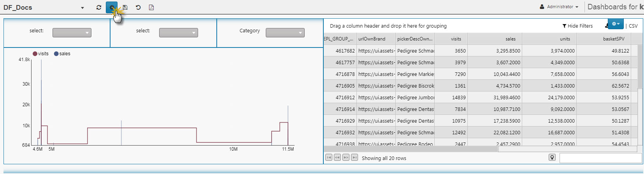Viewport: 644px width, 174px height.
Task: Click the undo/reset arrow icon
Action: click(x=138, y=7)
